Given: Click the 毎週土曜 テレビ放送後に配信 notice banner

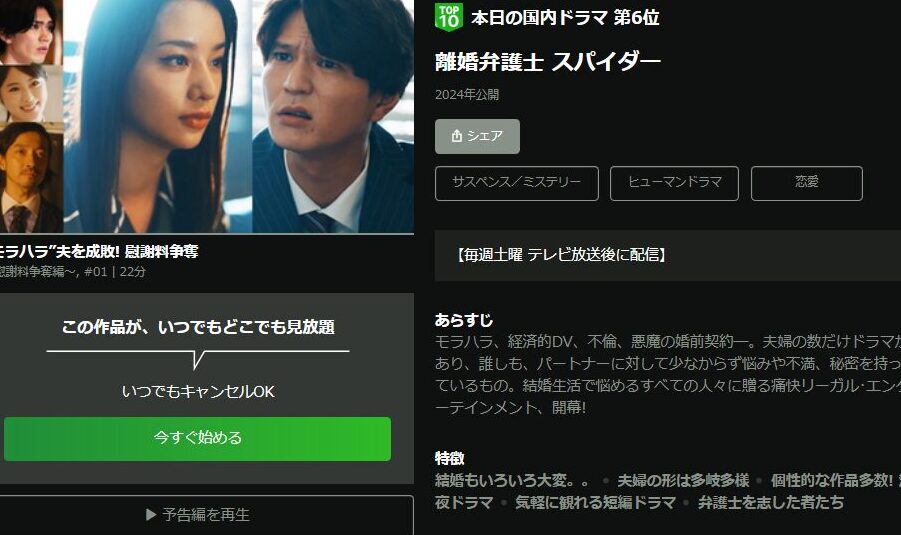Looking at the screenshot, I should tap(668, 255).
